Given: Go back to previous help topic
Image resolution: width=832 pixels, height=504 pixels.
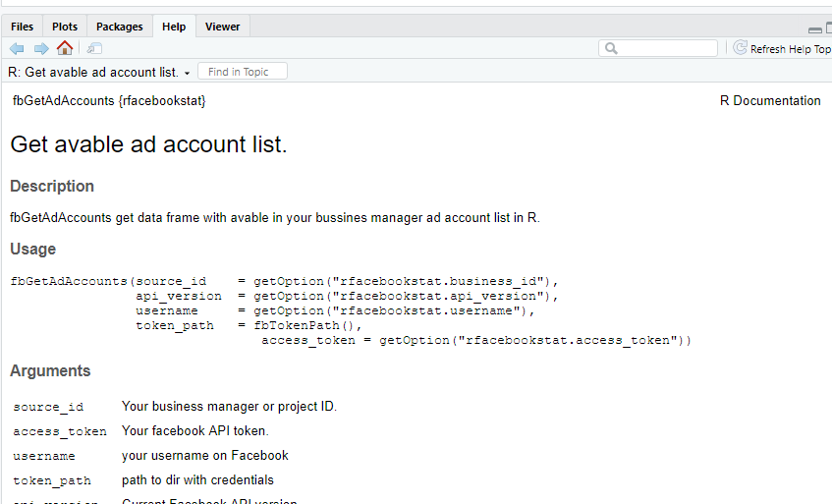Looking at the screenshot, I should coord(17,48).
